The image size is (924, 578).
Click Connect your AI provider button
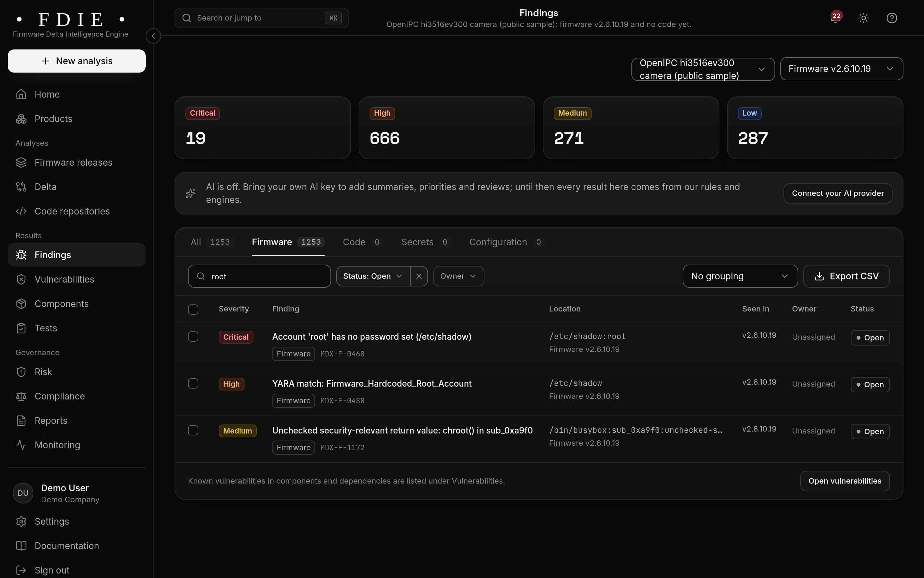(838, 193)
